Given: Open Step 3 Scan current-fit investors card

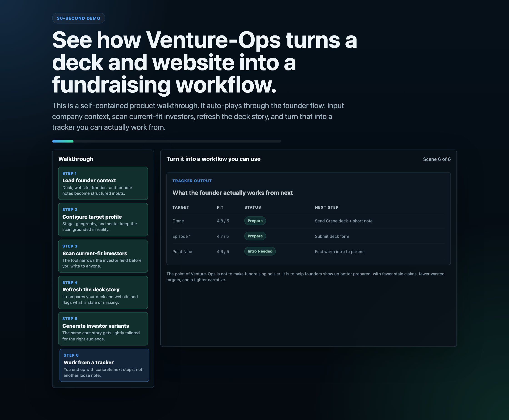Looking at the screenshot, I should 103,256.
